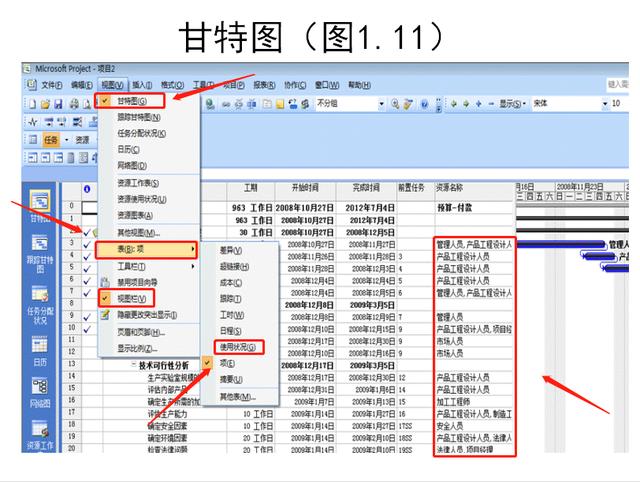
Task: Open Resource Sheet in view bar
Action: point(40,435)
